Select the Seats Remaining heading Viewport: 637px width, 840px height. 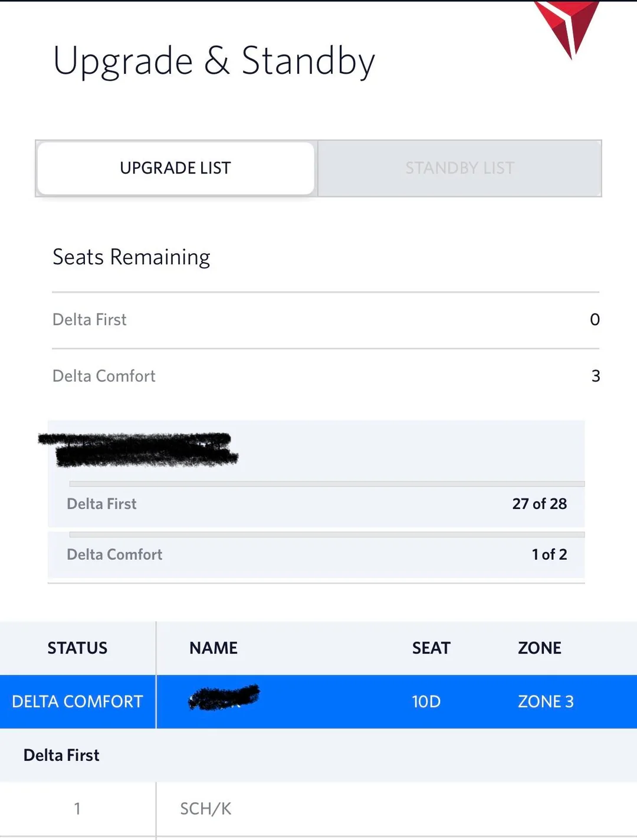point(132,257)
